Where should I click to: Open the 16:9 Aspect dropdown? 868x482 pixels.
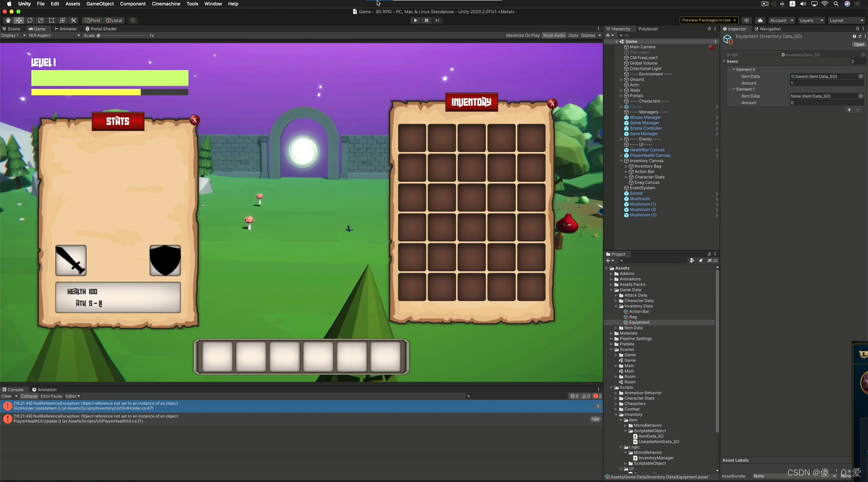(x=54, y=35)
